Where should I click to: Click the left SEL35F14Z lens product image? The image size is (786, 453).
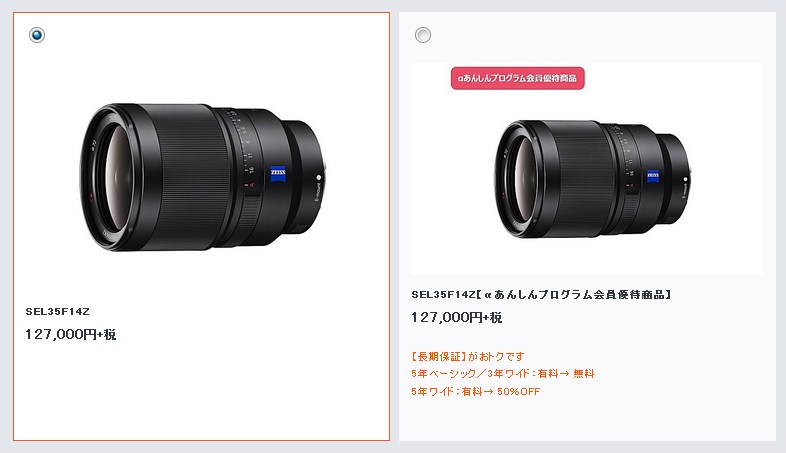[205, 177]
